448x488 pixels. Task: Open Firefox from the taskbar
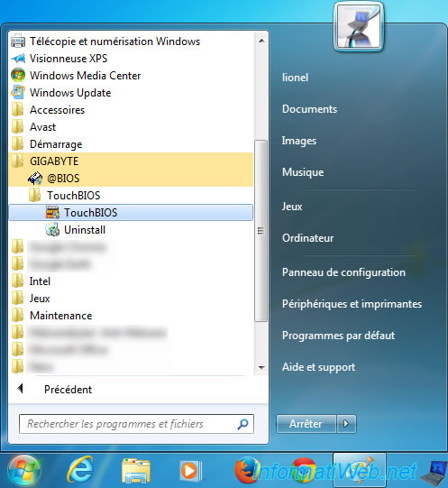pyautogui.click(x=247, y=470)
